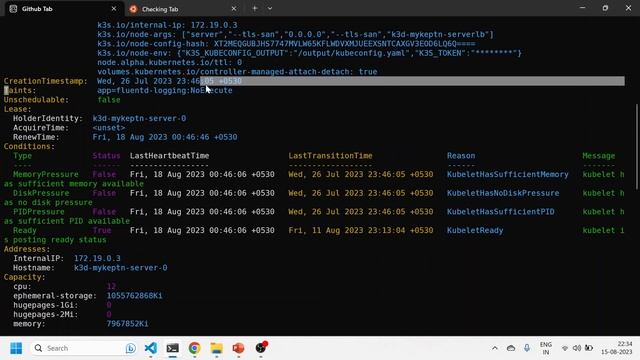Image resolution: width=640 pixels, height=360 pixels.
Task: Click the MemoryPressure condition type
Action: (x=45, y=175)
